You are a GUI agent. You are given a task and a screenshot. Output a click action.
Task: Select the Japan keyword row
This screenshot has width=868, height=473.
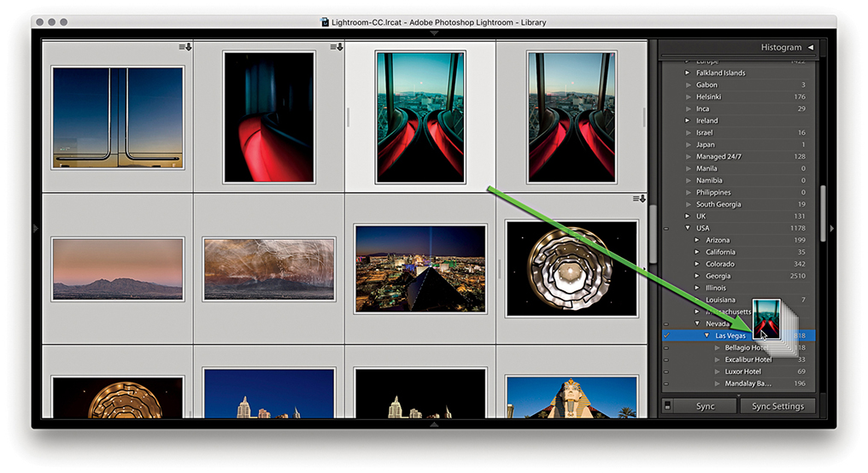pyautogui.click(x=738, y=144)
